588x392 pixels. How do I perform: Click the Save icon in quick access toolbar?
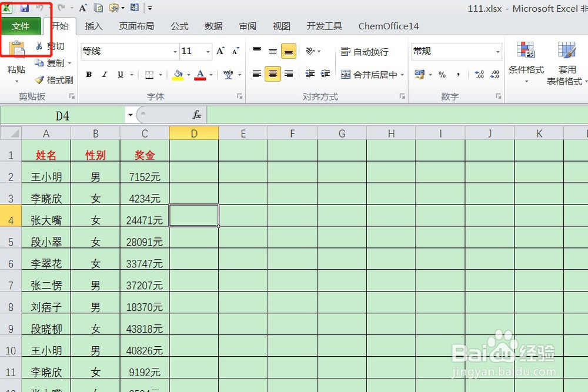(25, 8)
